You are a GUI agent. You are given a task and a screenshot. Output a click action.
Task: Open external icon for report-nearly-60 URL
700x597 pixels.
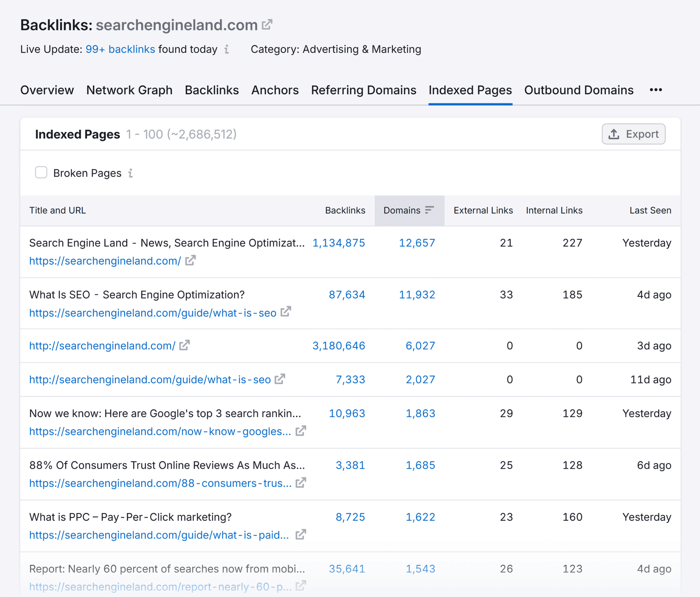point(301,586)
